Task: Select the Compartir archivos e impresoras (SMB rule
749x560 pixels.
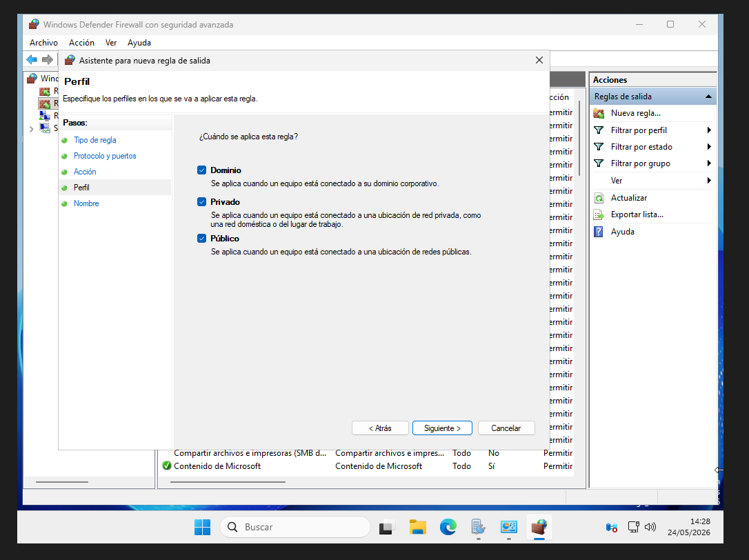Action: point(250,453)
